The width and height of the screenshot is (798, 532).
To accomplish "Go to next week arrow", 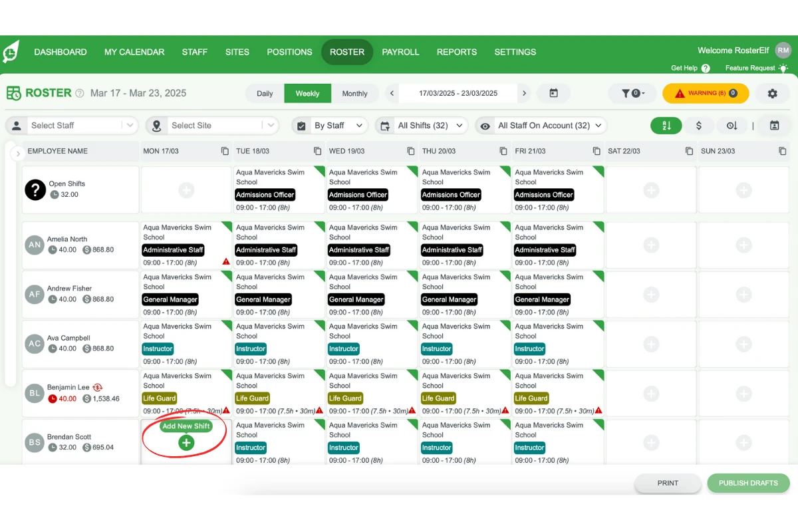I will click(524, 93).
